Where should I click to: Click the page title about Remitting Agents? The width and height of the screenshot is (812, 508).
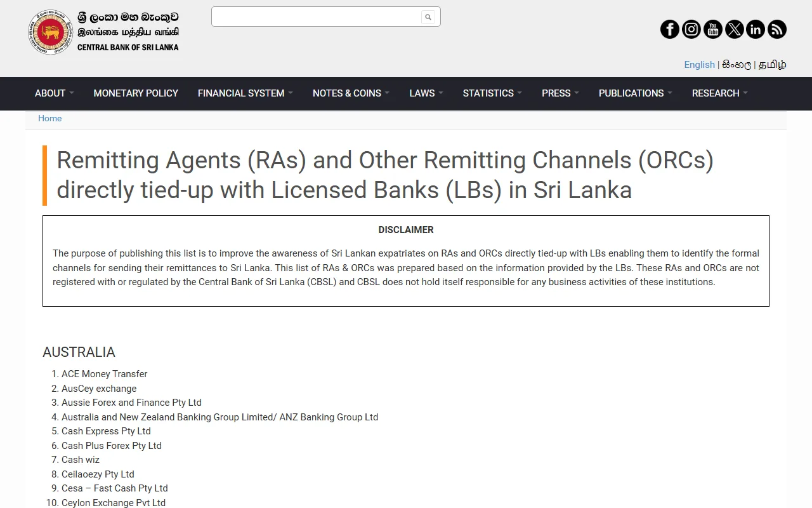(x=385, y=175)
